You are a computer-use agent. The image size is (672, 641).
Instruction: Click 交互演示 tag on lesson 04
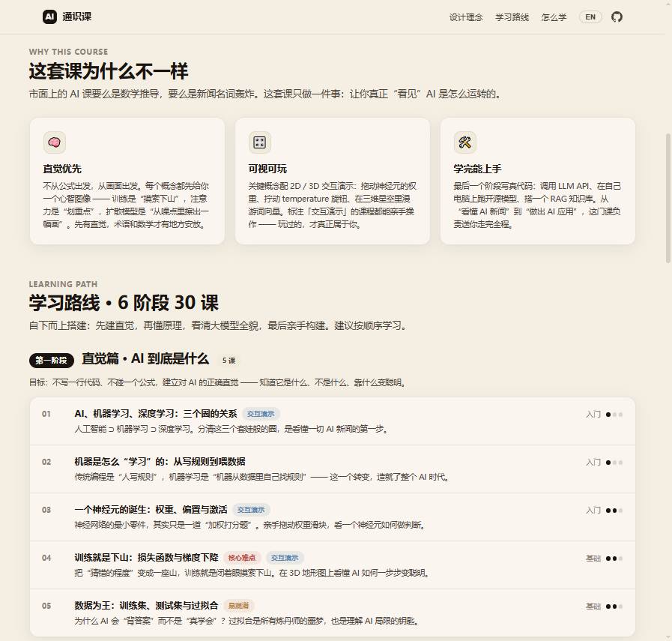[285, 558]
